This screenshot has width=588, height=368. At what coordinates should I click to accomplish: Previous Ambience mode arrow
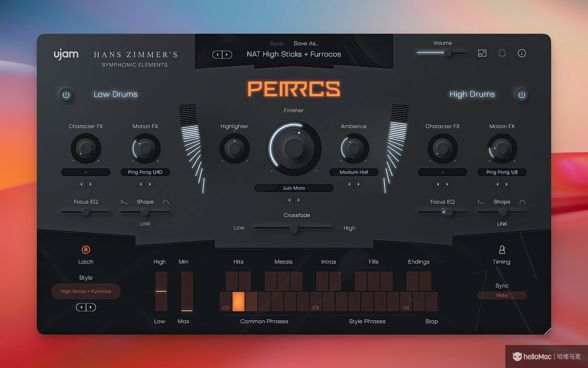pyautogui.click(x=349, y=184)
